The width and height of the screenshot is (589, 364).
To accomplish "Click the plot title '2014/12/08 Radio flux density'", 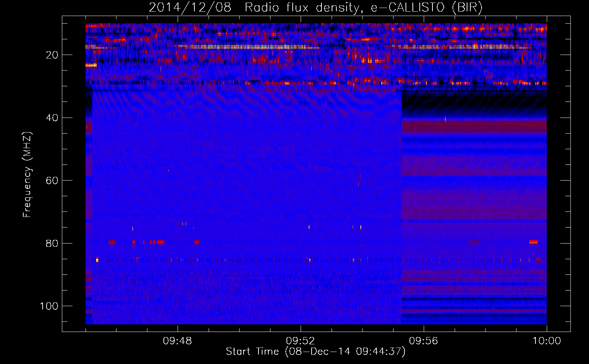I will [316, 7].
